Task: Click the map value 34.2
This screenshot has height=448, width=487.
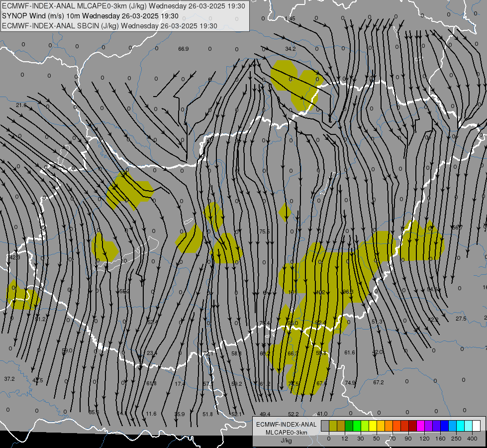Action: pyautogui.click(x=291, y=49)
